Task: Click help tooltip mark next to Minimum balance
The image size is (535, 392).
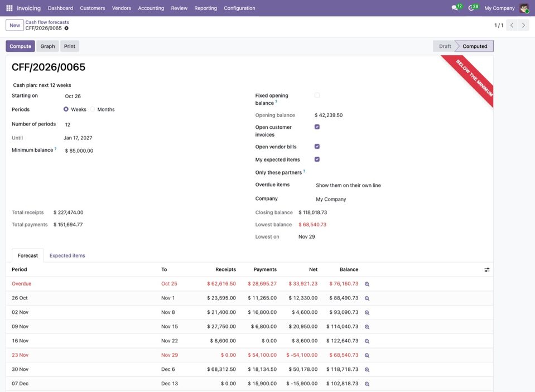Action: pyautogui.click(x=56, y=149)
